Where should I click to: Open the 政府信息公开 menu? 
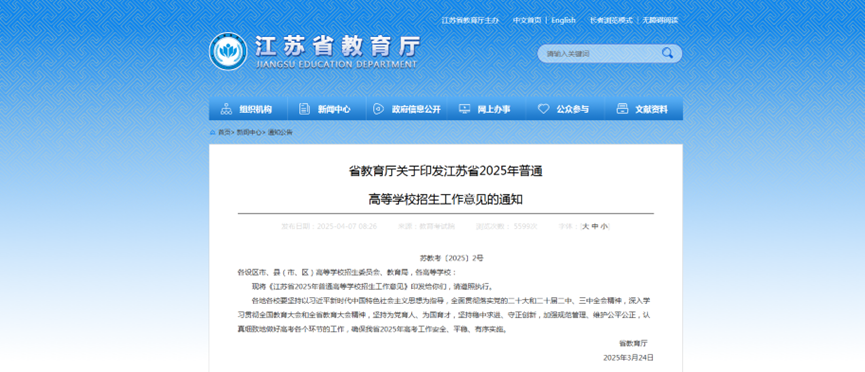pos(416,109)
